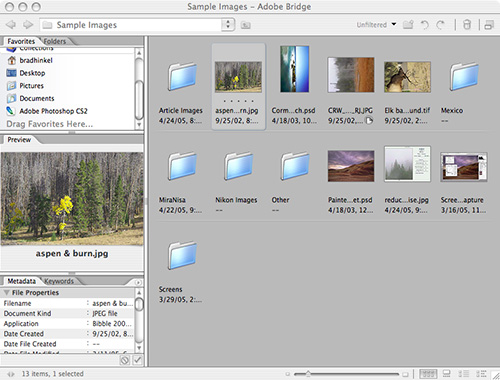Select the aspen…rn.jpg thumbnail
This screenshot has height=380, width=500.
pos(238,77)
